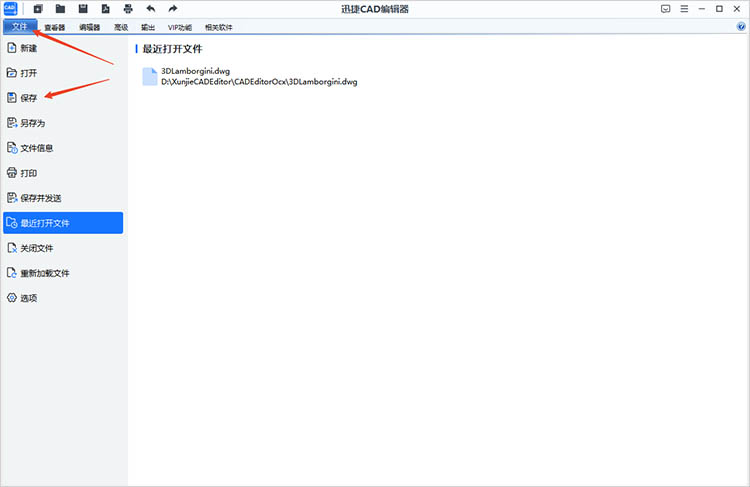Open recent file name 3DLamborgini.dwg
The image size is (750, 487).
click(196, 71)
